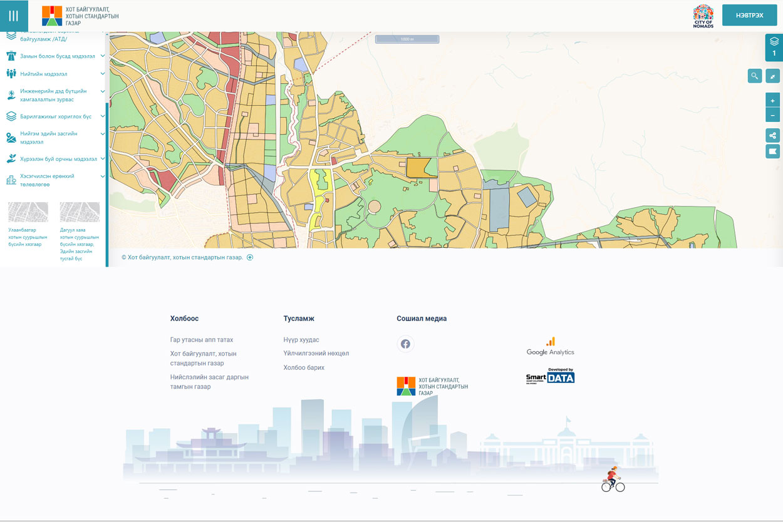Click the share map icon
The height and width of the screenshot is (532, 783).
[x=772, y=136]
